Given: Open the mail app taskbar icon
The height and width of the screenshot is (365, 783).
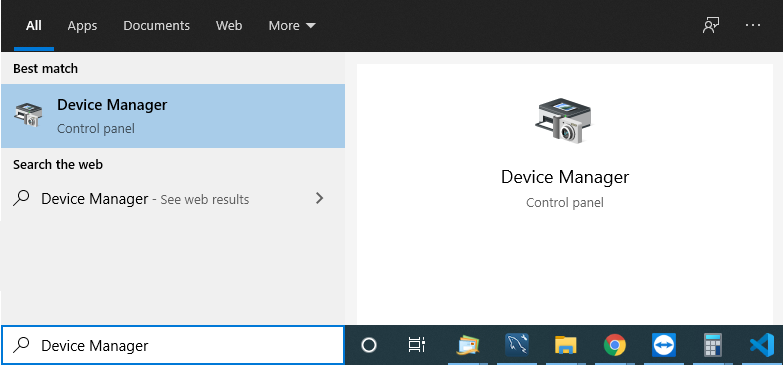Looking at the screenshot, I should pos(467,345).
